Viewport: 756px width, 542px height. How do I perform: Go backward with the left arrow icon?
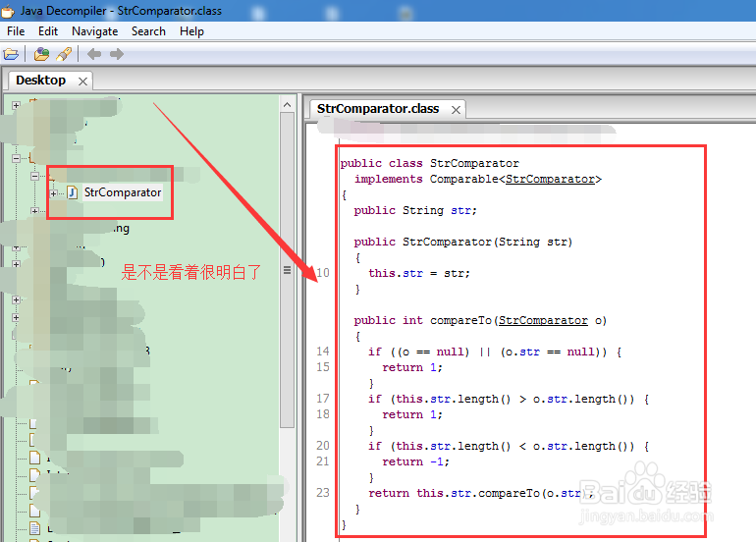coord(94,54)
